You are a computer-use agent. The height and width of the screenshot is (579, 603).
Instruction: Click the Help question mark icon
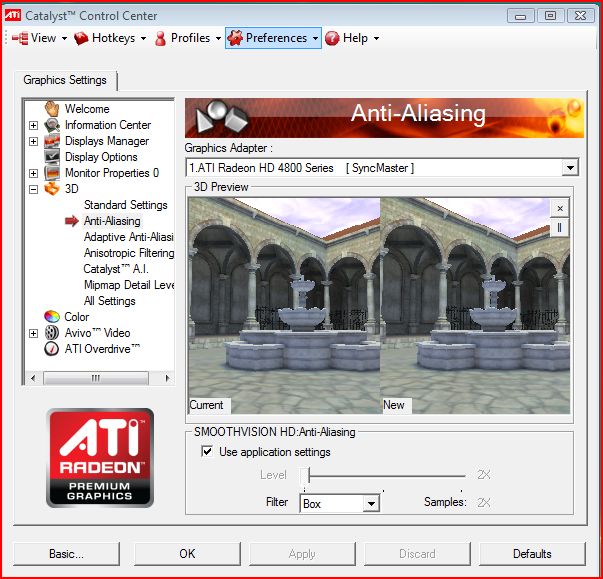click(332, 38)
